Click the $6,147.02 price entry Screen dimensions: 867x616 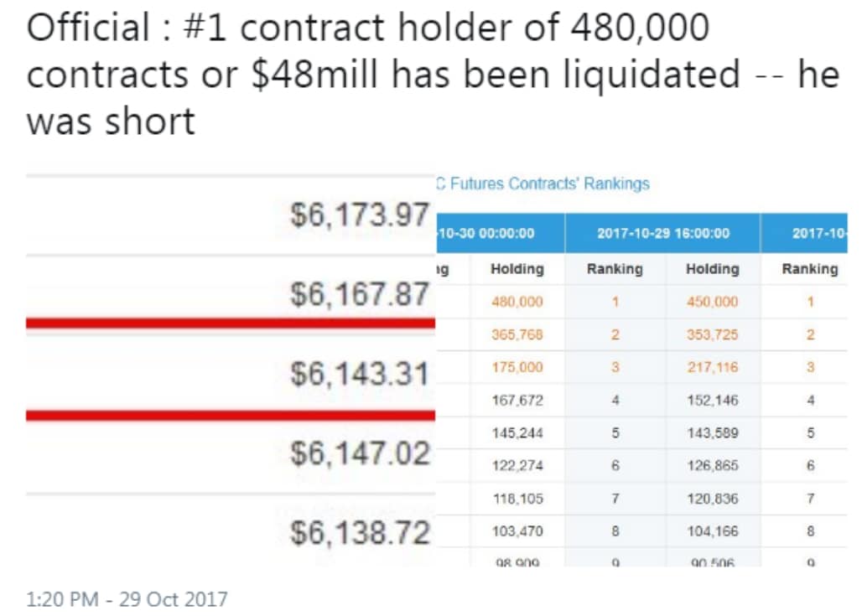click(360, 453)
